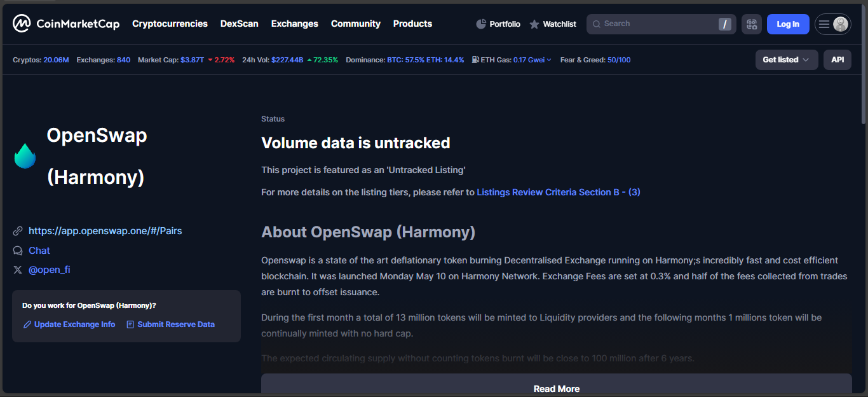Open the Listings Review Criteria link
This screenshot has height=397, width=868.
pyautogui.click(x=558, y=192)
